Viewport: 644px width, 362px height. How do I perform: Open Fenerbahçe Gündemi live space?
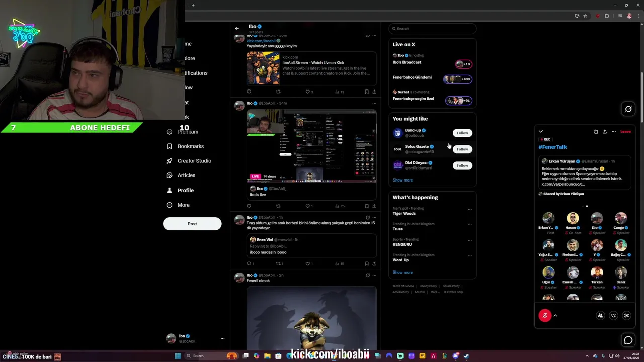(432, 78)
